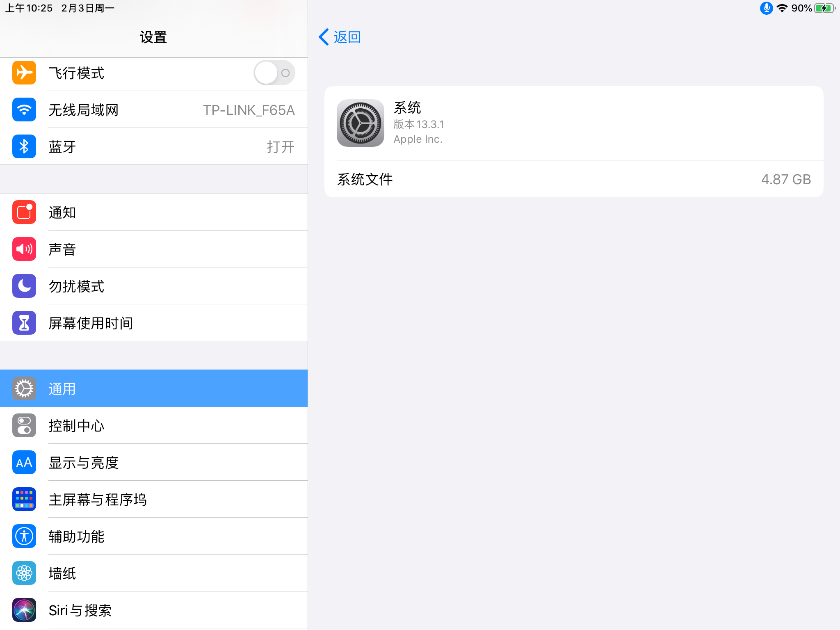Open the 无线局域网 Wi-Fi icon
This screenshot has height=630, width=840.
coord(24,110)
